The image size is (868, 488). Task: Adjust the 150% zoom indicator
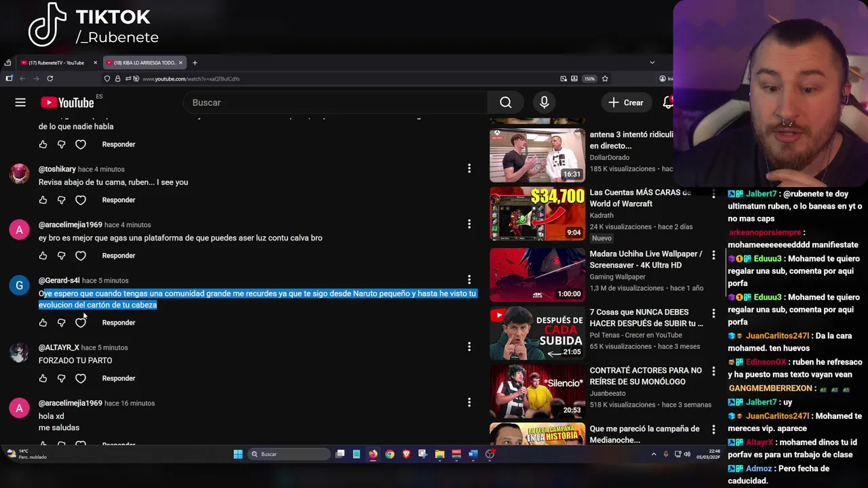(x=589, y=79)
